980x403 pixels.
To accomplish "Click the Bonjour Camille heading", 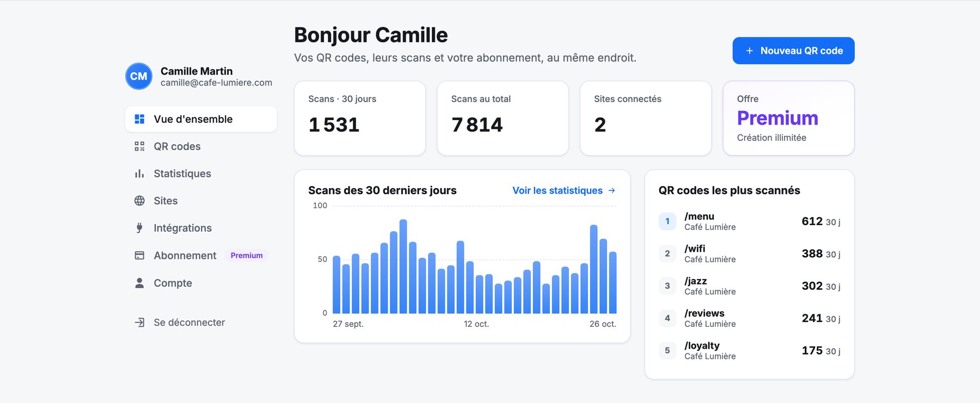I will point(371,35).
